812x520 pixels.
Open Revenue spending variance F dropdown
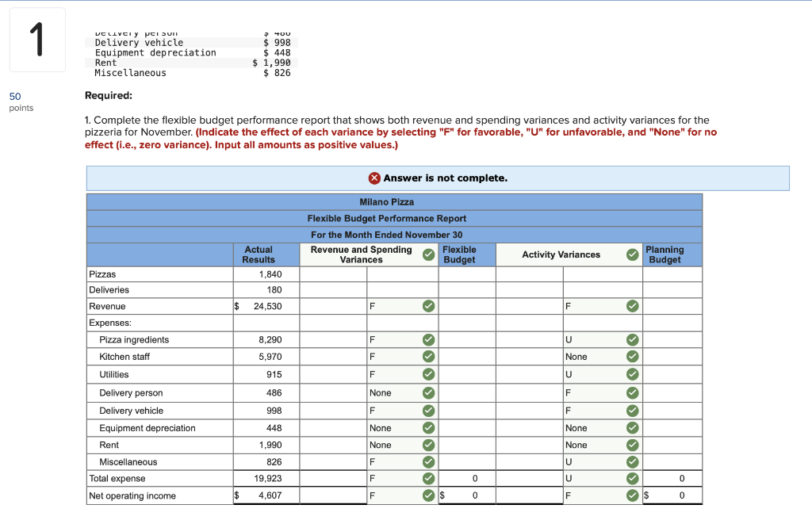[x=402, y=306]
